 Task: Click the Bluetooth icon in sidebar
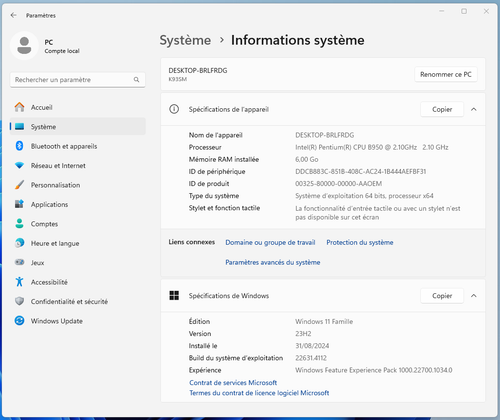click(19, 146)
